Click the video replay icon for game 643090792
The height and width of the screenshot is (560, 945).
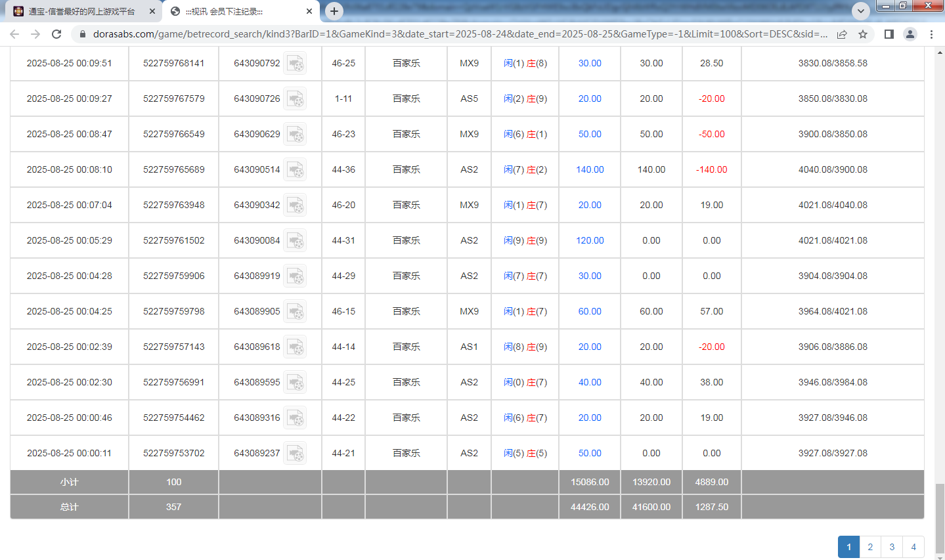pos(296,63)
